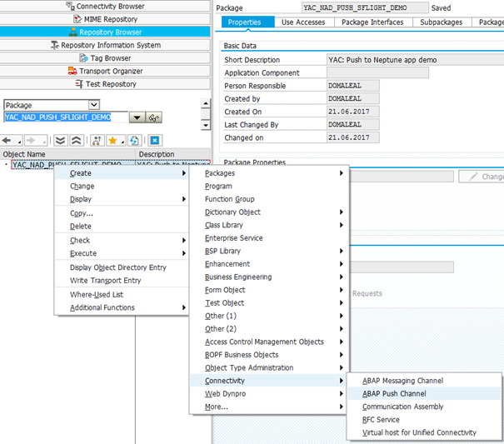Open the Dictionary Object submenu
This screenshot has width=504, height=444.
pyautogui.click(x=269, y=212)
